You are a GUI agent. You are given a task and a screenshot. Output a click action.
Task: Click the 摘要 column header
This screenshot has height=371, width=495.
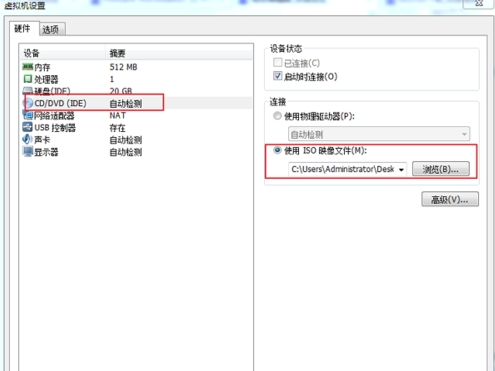(179, 53)
